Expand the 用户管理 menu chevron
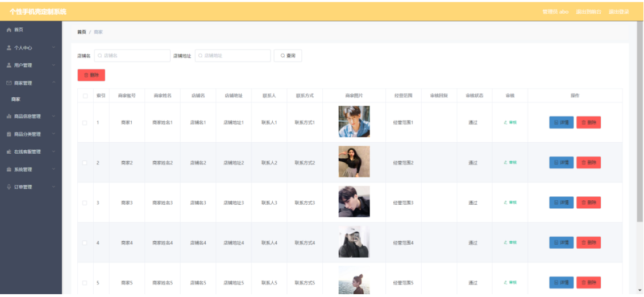 [54, 65]
